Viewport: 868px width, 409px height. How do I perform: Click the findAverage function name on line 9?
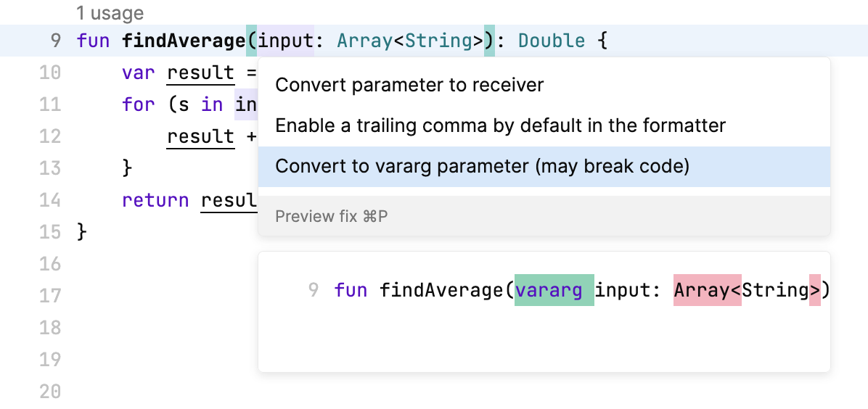coord(184,41)
